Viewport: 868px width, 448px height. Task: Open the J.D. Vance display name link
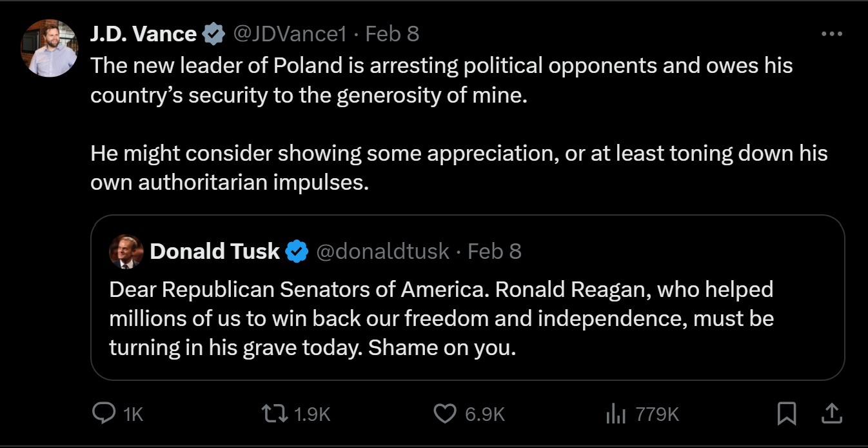(x=143, y=34)
